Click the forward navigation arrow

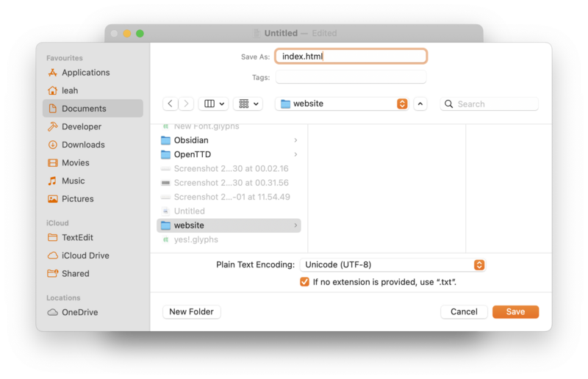pyautogui.click(x=187, y=104)
